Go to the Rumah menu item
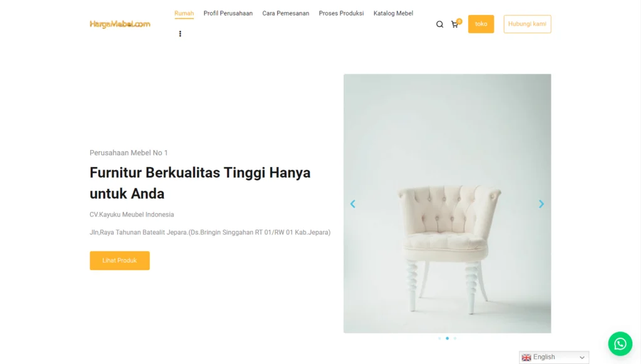Viewport: 641px width, 364px height. [x=184, y=13]
